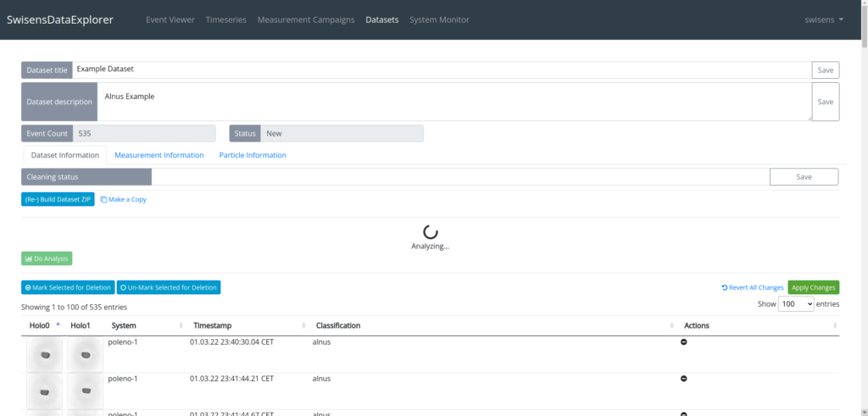
Task: Sort the table by the System column
Action: point(124,325)
